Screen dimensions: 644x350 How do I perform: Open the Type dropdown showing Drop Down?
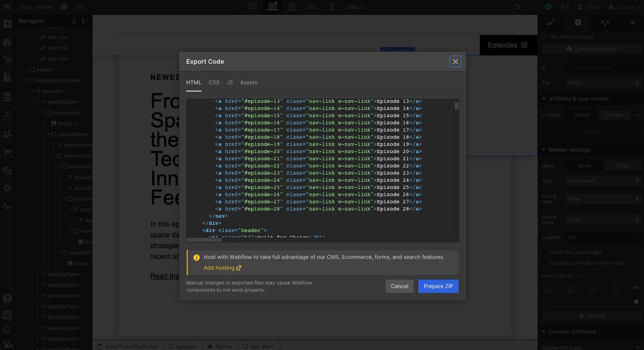coord(603,181)
